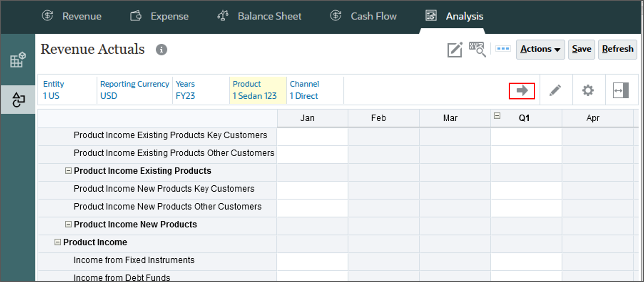Click Jan cell for Existing Products Key Customers
Screen dimensions: 644x282
[x=312, y=137]
